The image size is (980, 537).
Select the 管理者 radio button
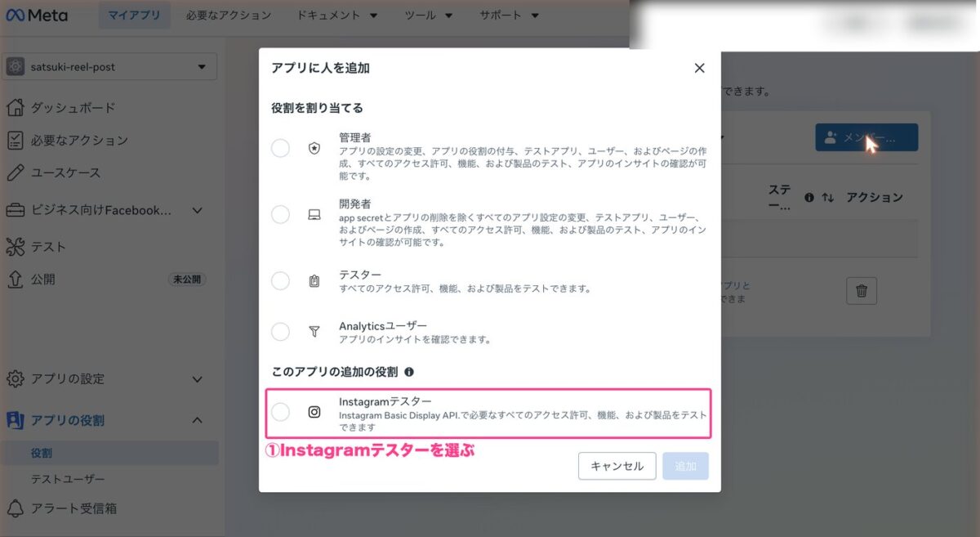(280, 148)
